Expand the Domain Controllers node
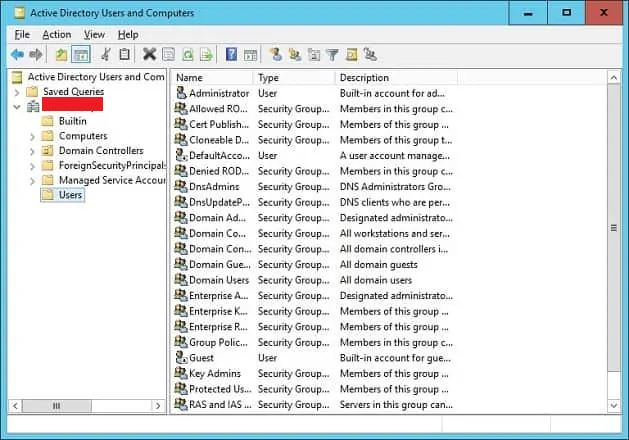This screenshot has height=440, width=629. click(x=32, y=152)
